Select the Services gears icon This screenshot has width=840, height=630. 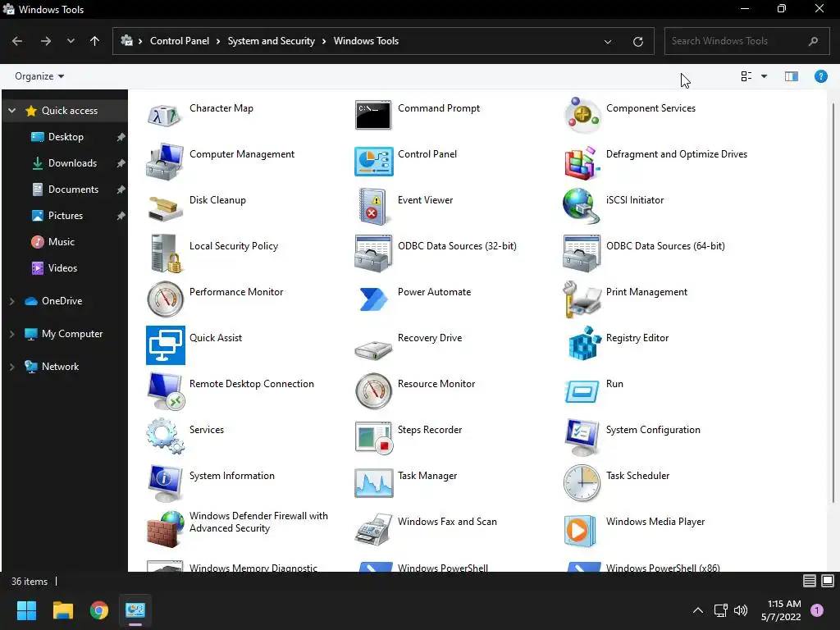click(x=165, y=436)
